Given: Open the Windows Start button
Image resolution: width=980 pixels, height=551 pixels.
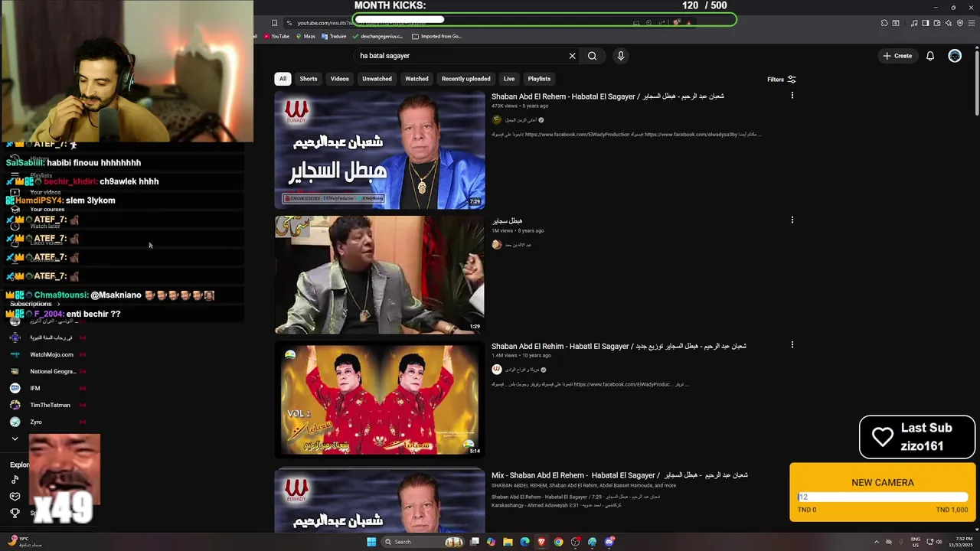Looking at the screenshot, I should pos(371,542).
